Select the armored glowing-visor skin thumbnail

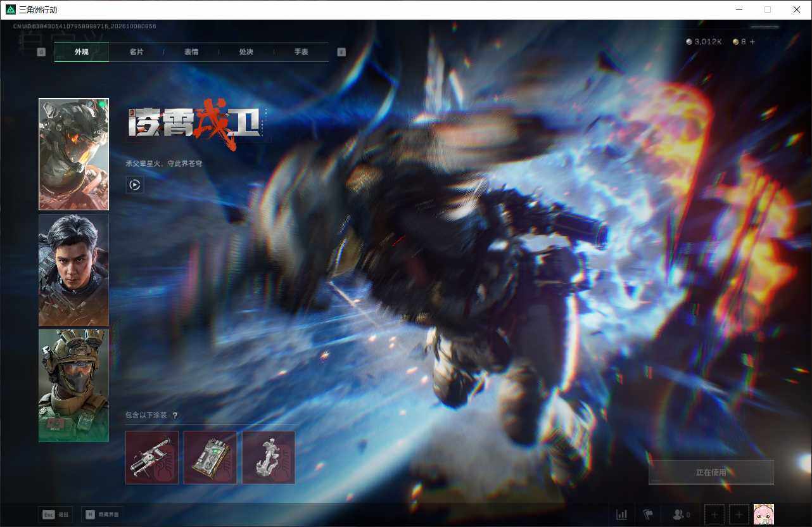[73, 154]
